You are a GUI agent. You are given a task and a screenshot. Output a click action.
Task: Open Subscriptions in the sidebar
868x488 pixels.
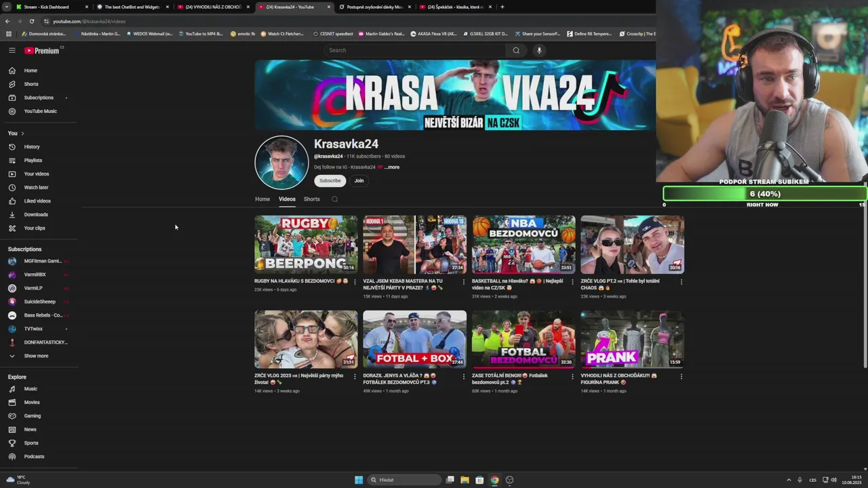click(38, 98)
